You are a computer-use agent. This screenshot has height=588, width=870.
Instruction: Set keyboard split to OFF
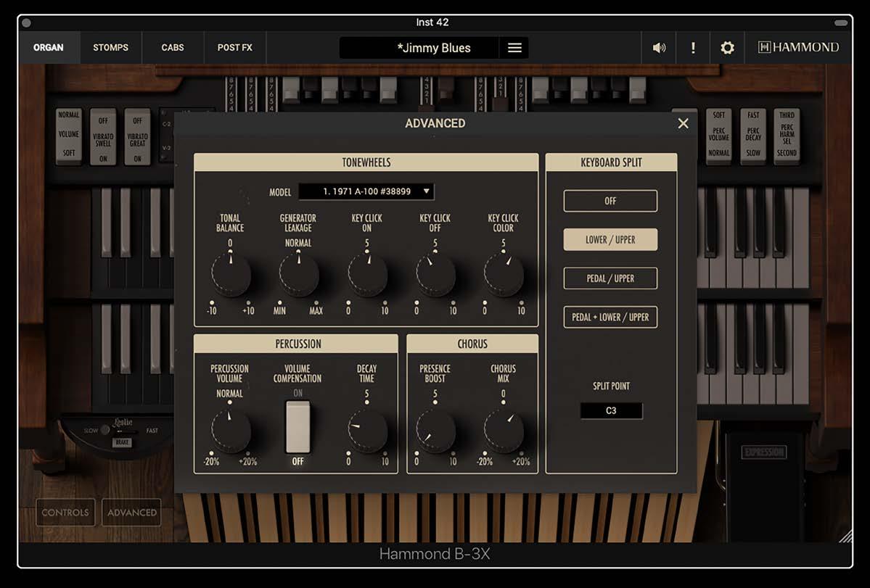(610, 201)
